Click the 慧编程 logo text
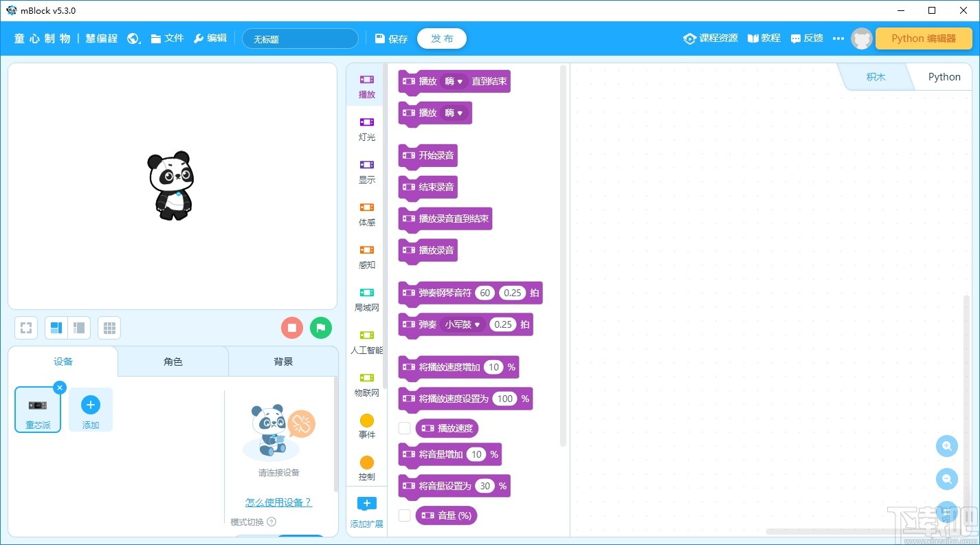Image resolution: width=980 pixels, height=545 pixels. (102, 38)
